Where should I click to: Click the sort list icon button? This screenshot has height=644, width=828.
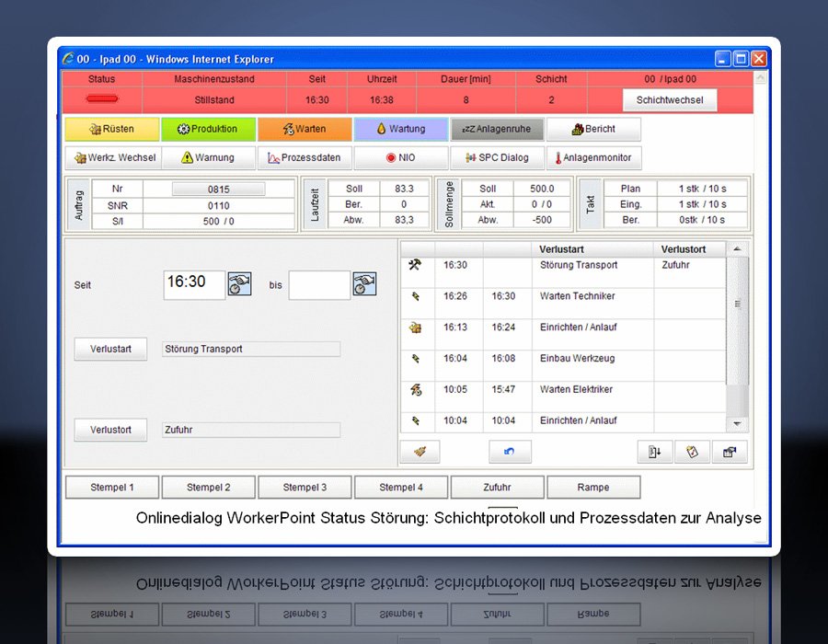(655, 452)
